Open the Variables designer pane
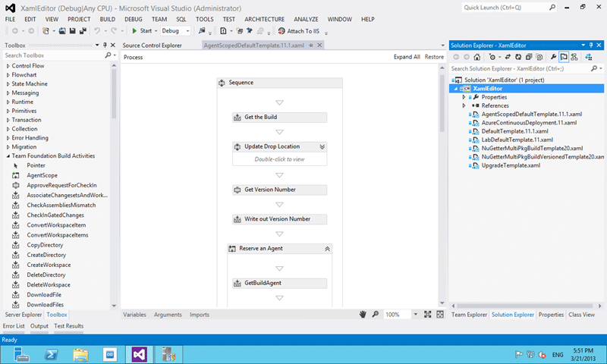607x364 pixels. (134, 315)
